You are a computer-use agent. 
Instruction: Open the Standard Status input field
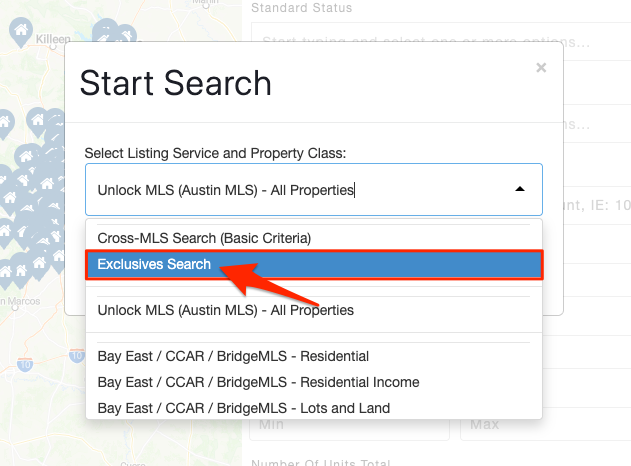[x=441, y=41]
